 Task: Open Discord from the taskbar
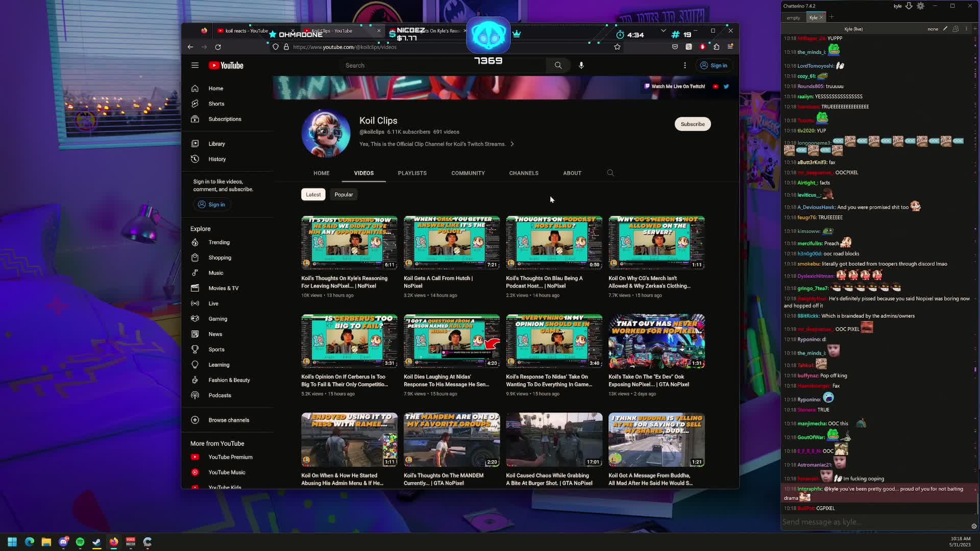[x=63, y=542]
